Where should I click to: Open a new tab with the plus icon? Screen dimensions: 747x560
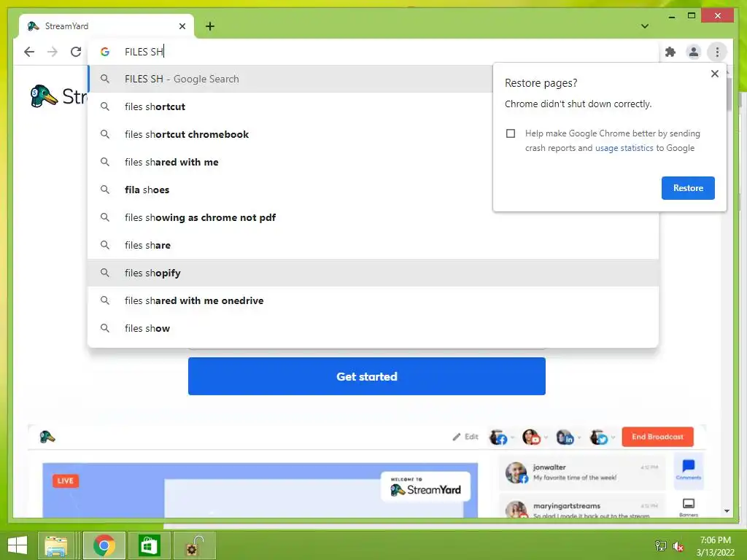tap(210, 26)
